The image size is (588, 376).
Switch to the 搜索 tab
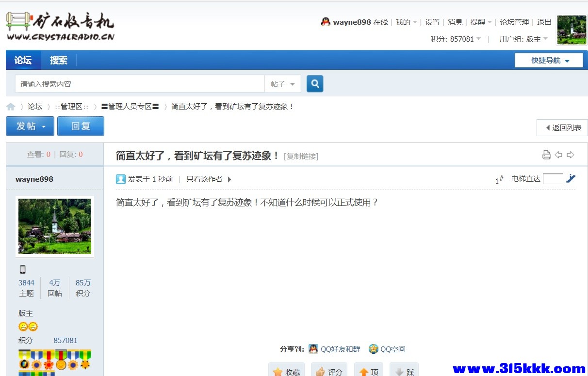[58, 60]
